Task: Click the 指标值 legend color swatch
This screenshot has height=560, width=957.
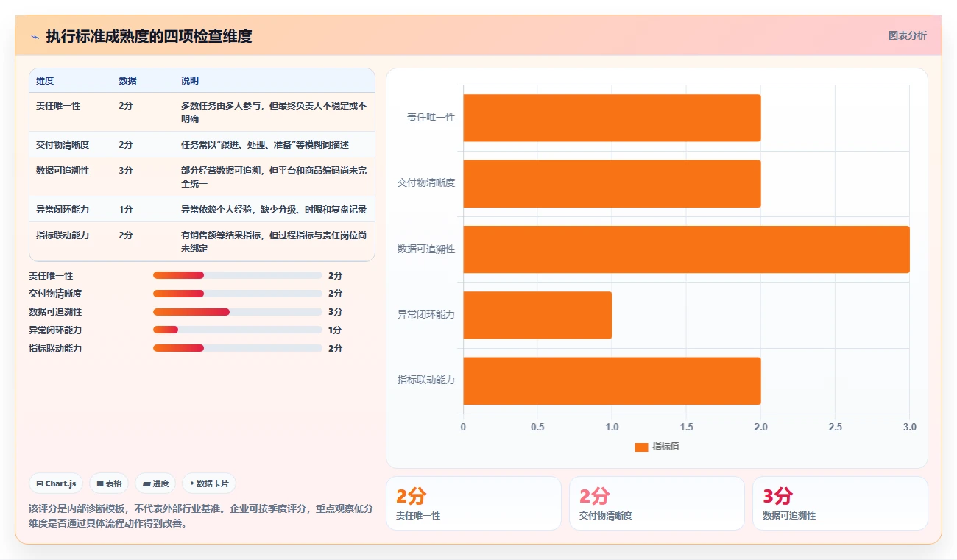Action: click(641, 447)
